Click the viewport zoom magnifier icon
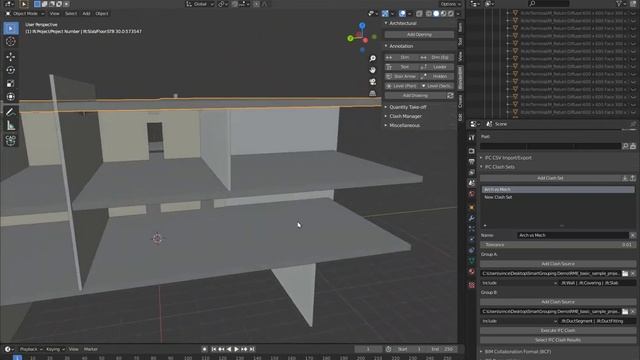The height and width of the screenshot is (360, 640). 373,58
